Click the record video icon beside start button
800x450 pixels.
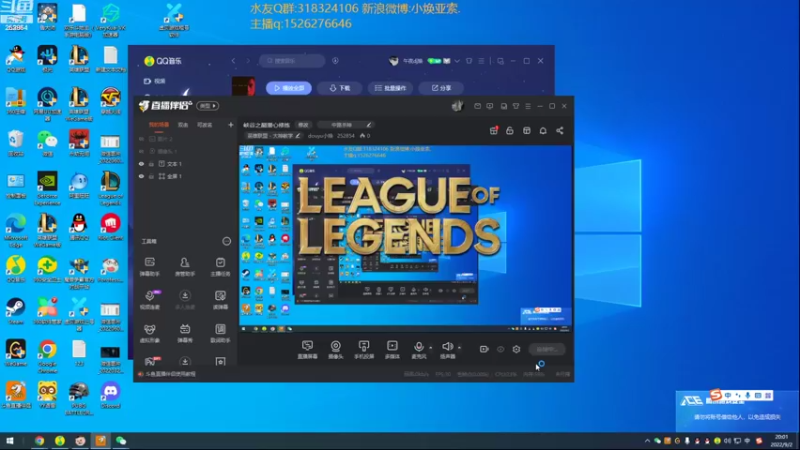pos(484,349)
